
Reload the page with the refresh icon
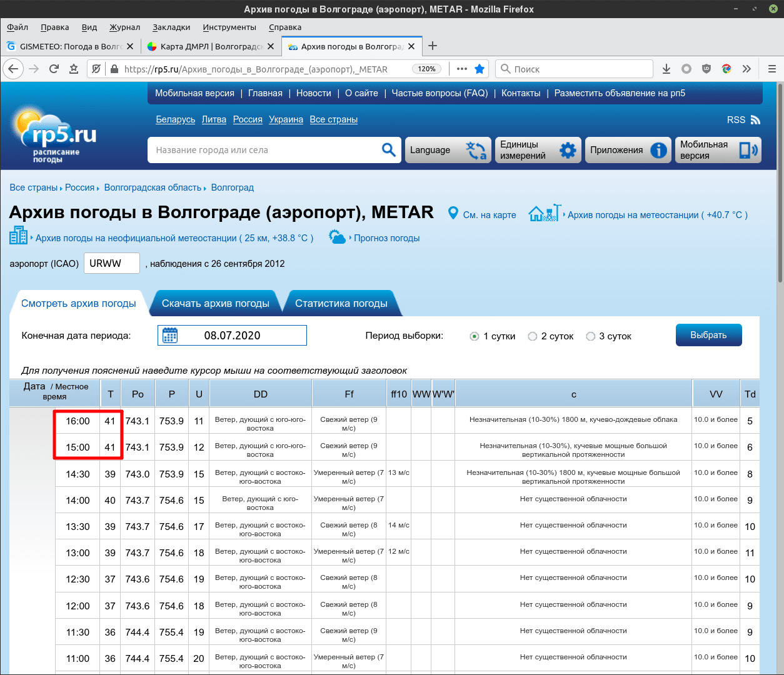pyautogui.click(x=54, y=69)
